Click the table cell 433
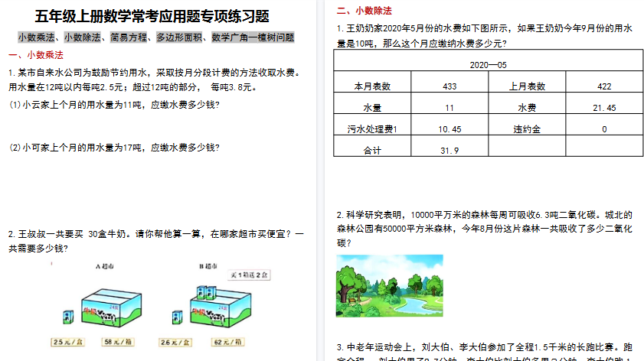 click(x=449, y=82)
